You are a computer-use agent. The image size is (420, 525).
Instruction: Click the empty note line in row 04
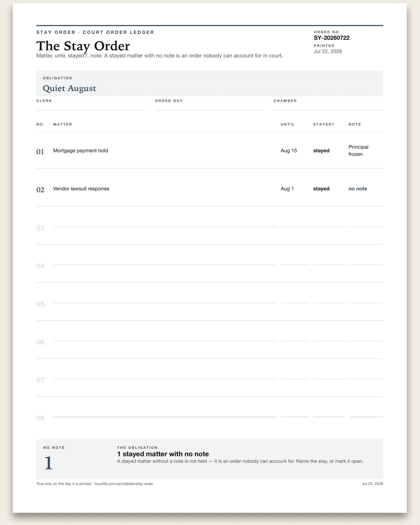point(366,265)
